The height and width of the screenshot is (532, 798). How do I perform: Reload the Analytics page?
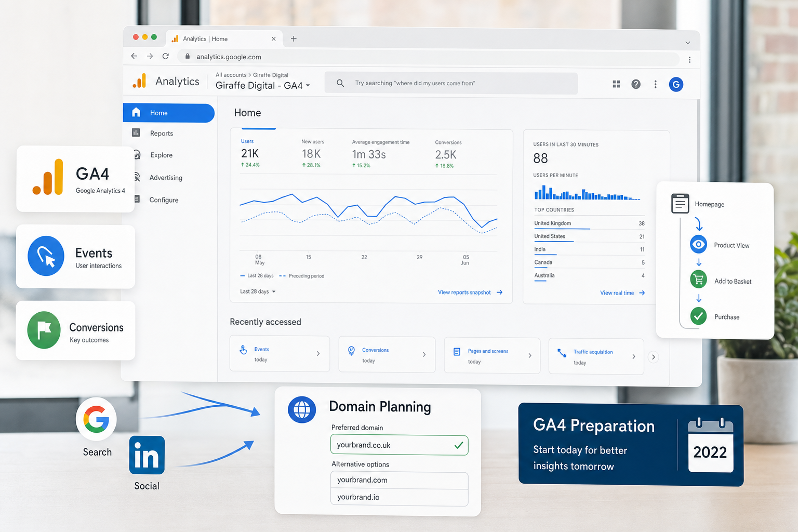pyautogui.click(x=166, y=56)
